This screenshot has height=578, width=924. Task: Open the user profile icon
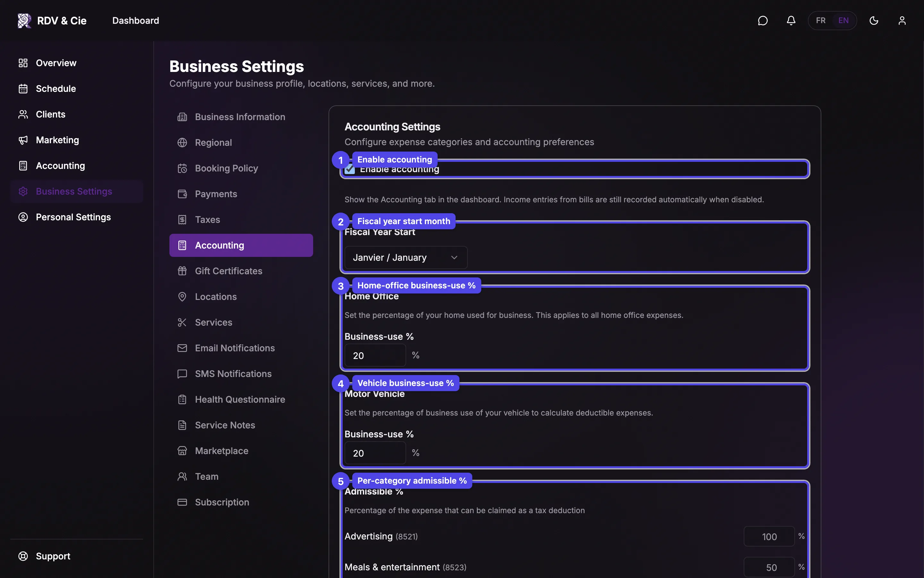coord(902,21)
